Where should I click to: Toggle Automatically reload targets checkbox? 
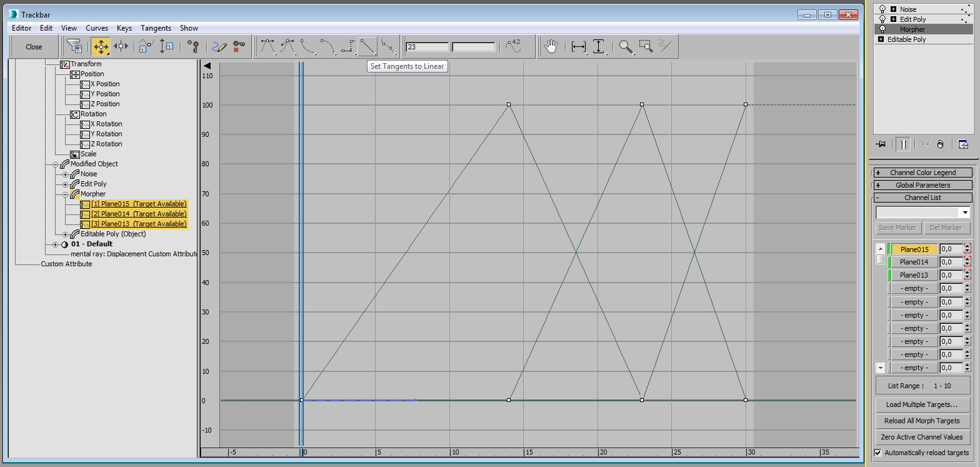[877, 453]
